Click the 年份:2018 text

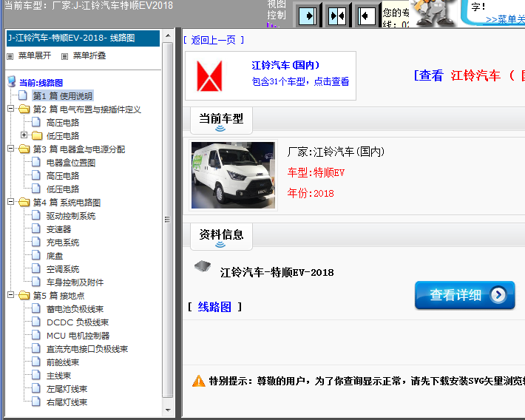(311, 193)
